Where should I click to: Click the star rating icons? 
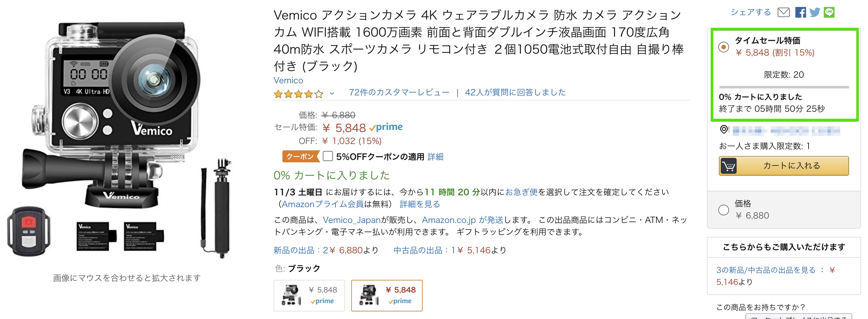(298, 94)
